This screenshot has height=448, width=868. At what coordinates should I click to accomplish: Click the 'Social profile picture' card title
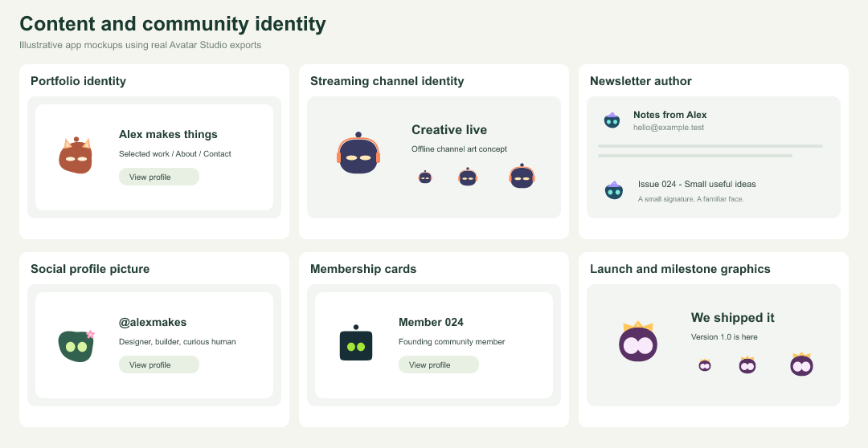[x=90, y=269]
